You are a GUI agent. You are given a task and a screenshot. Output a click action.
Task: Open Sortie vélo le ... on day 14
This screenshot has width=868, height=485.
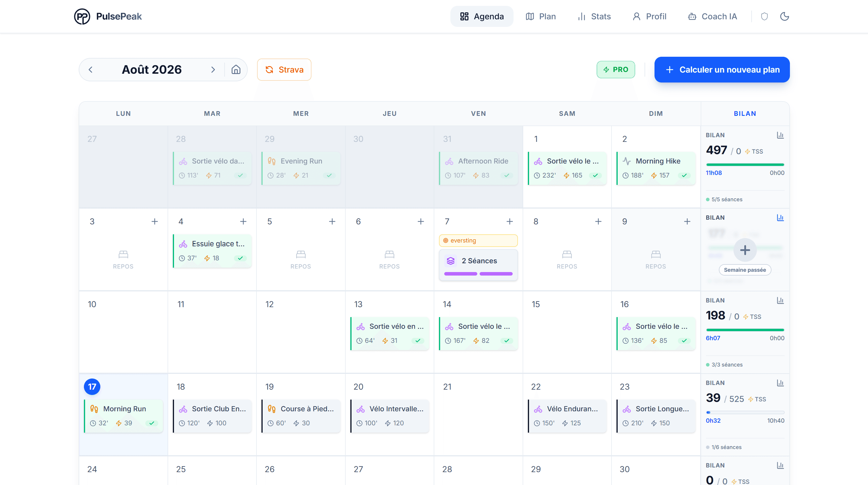pos(478,333)
